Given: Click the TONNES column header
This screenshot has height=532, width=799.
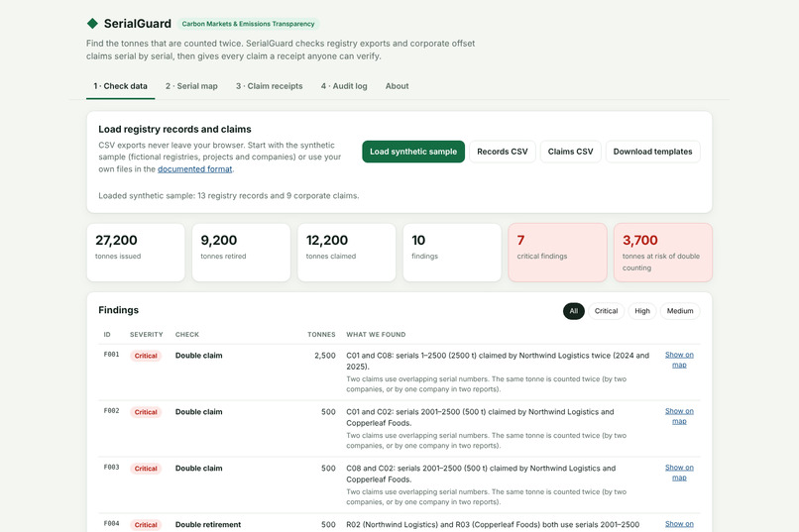Looking at the screenshot, I should coord(321,335).
